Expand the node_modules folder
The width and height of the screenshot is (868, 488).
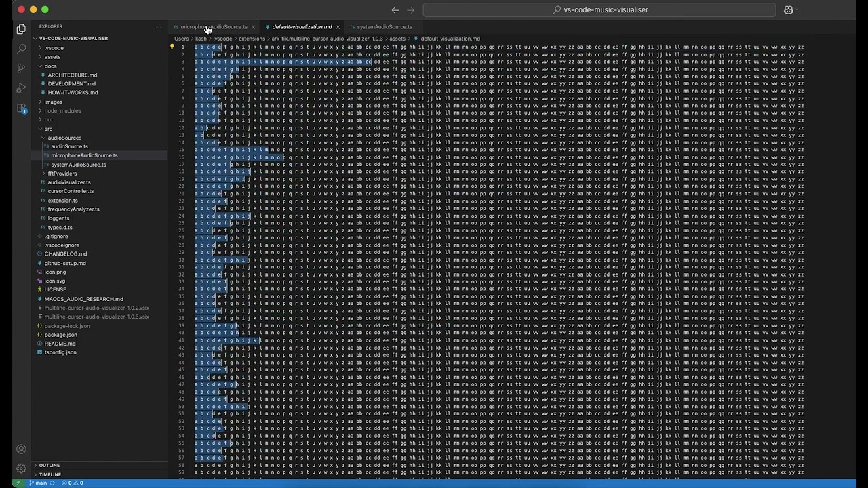(62, 110)
